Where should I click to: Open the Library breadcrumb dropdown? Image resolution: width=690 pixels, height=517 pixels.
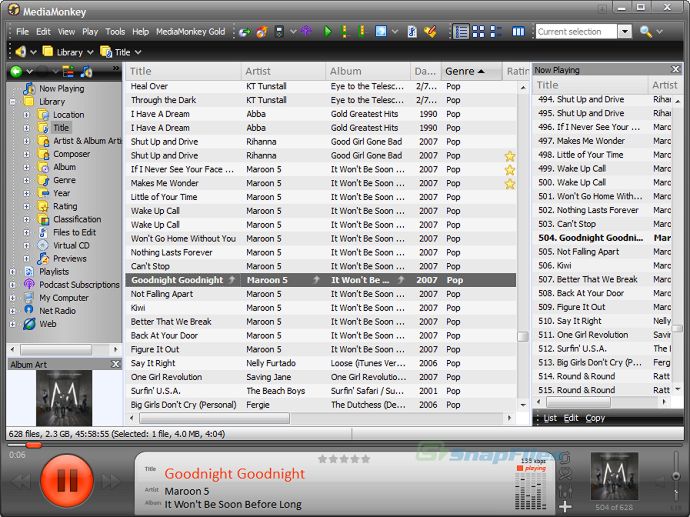tap(90, 52)
